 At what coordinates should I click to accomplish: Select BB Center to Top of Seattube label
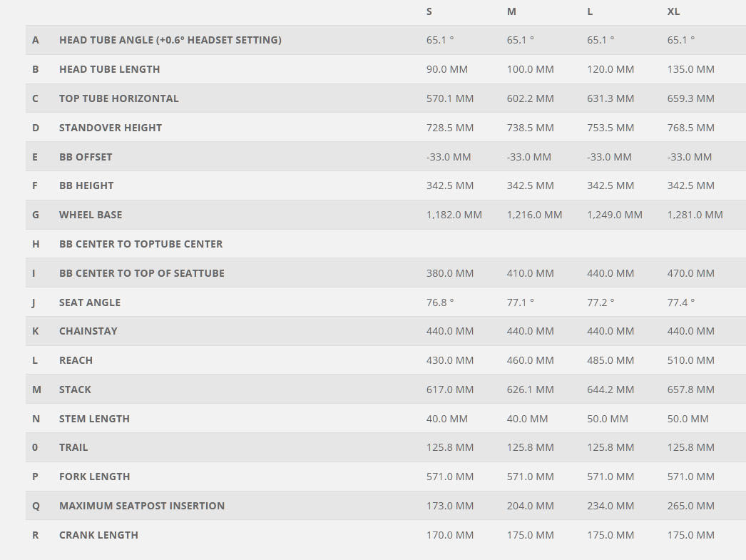pyautogui.click(x=142, y=273)
